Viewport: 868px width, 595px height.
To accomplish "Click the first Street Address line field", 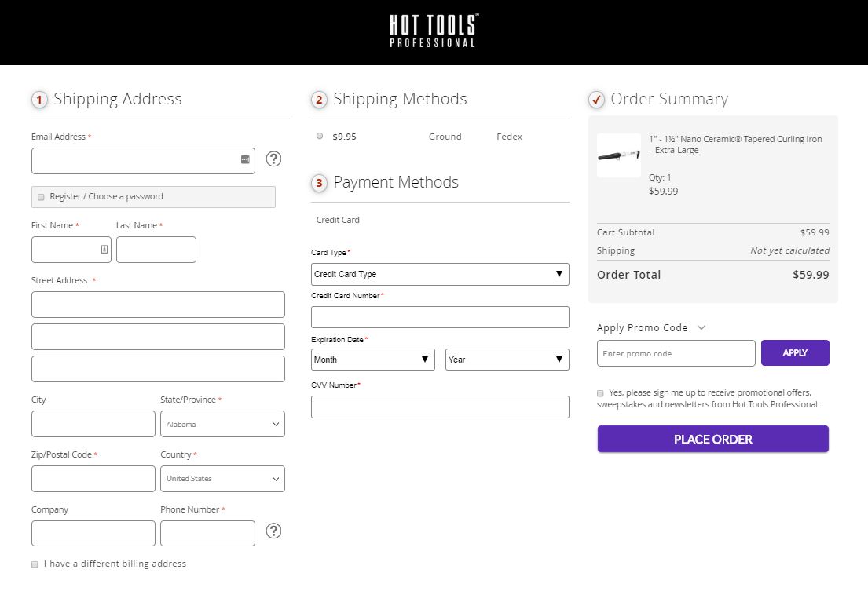I will pos(159,305).
